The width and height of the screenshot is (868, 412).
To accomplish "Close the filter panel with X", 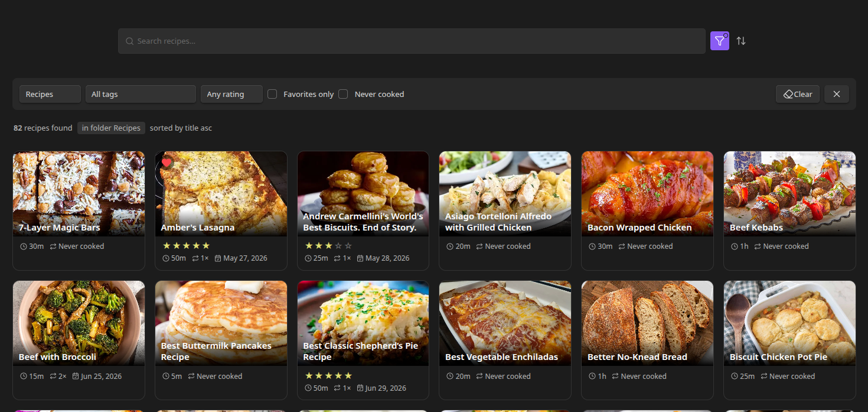I will point(837,94).
